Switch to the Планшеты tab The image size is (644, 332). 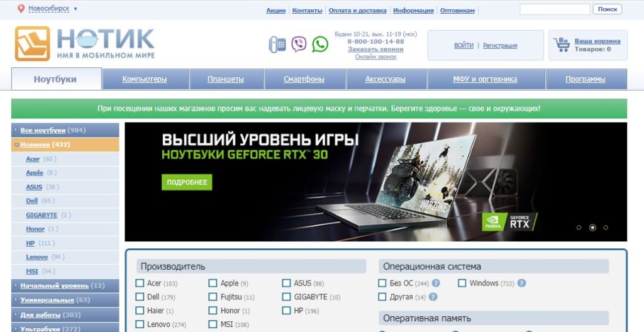pos(226,79)
